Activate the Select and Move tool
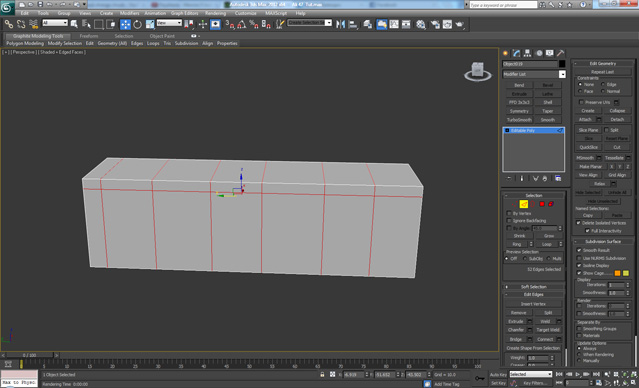 click(125, 24)
